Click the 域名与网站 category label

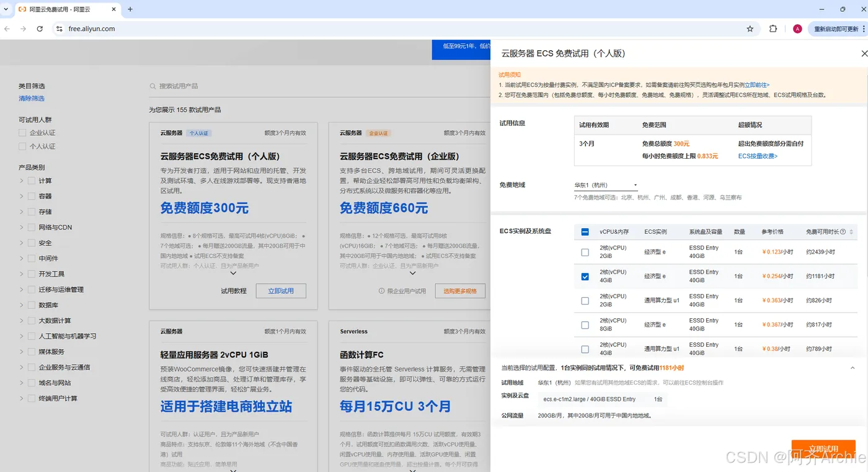[x=55, y=383]
